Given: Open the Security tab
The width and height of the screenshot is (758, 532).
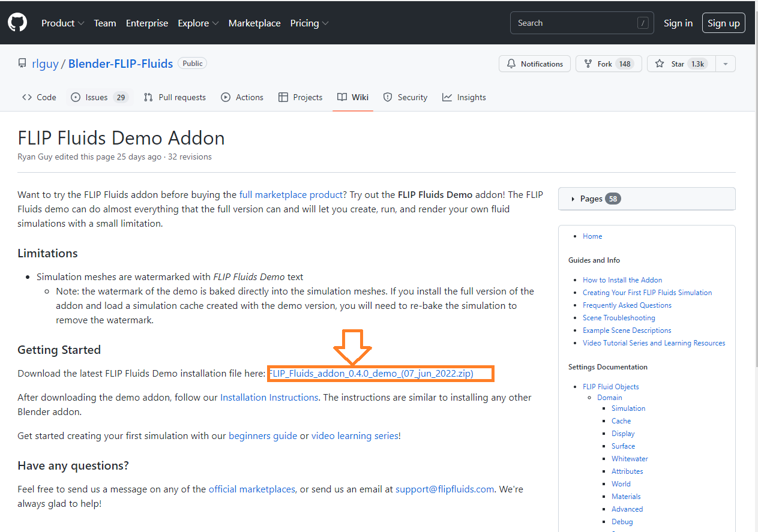Looking at the screenshot, I should pyautogui.click(x=405, y=97).
